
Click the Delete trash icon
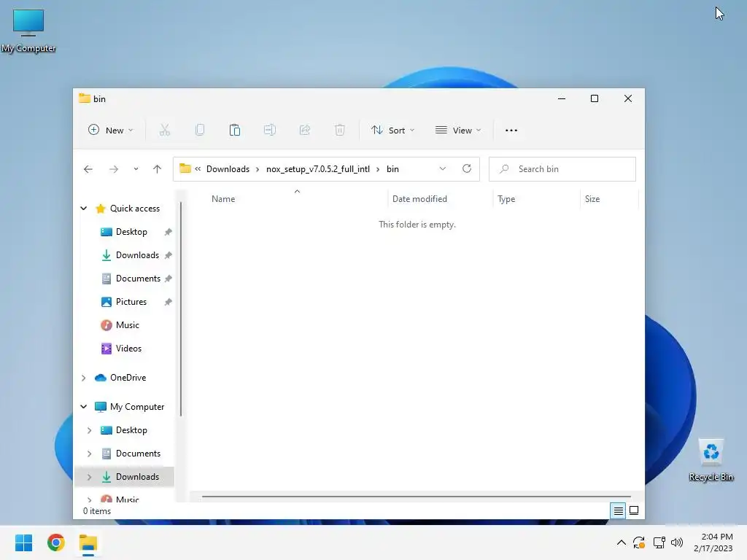[x=340, y=130]
